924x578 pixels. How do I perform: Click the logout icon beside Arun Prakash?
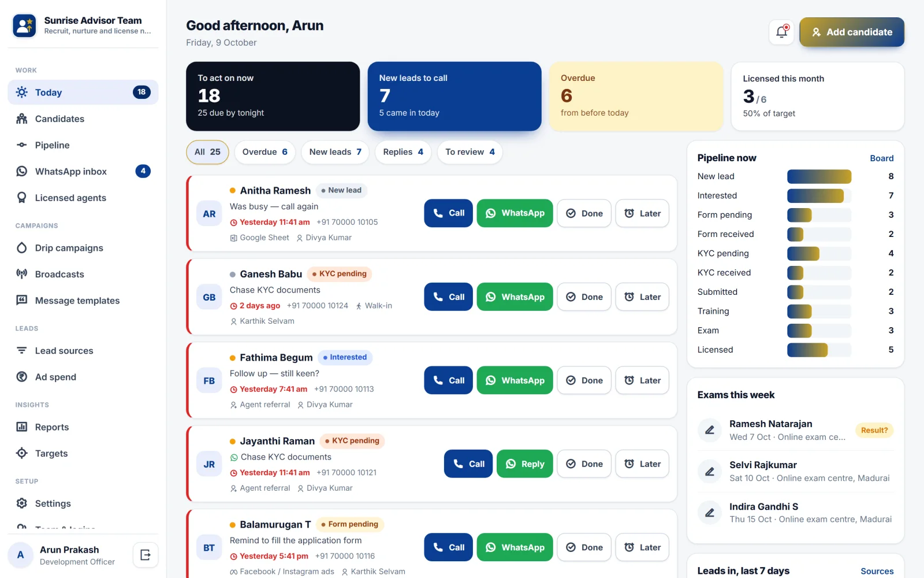(146, 555)
